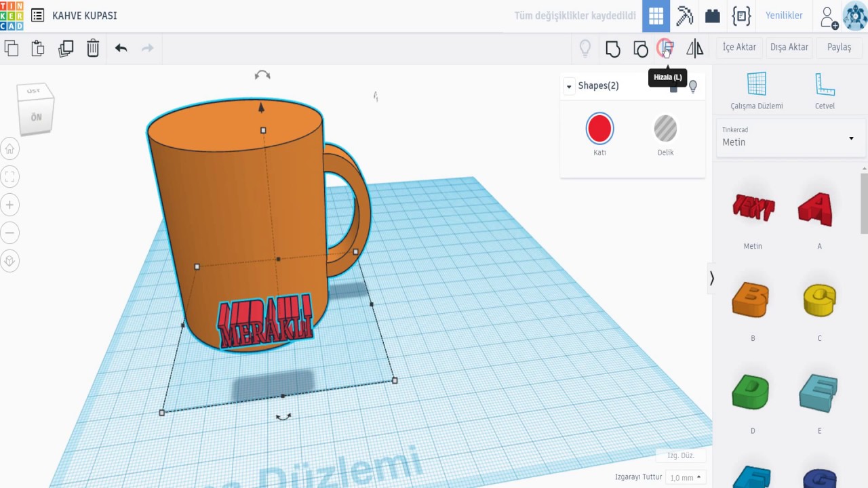Viewport: 868px width, 488px height.
Task: Click the Paste clipboard icon
Action: [38, 48]
